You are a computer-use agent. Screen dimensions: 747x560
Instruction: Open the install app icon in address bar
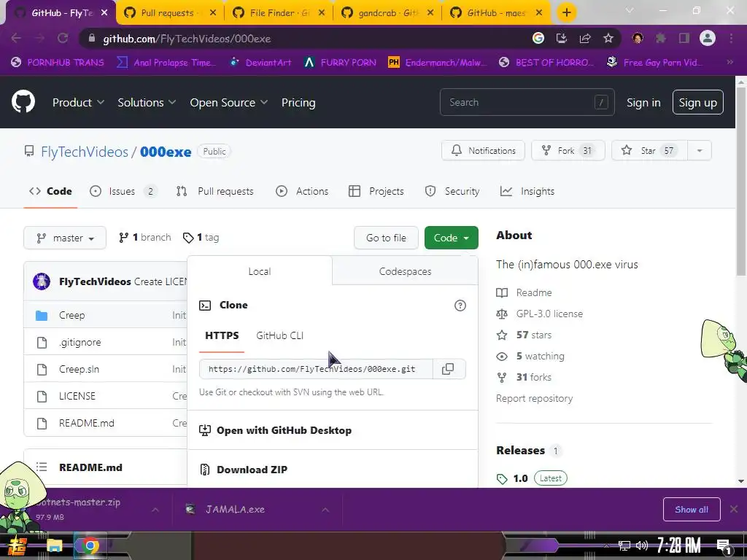coord(562,39)
